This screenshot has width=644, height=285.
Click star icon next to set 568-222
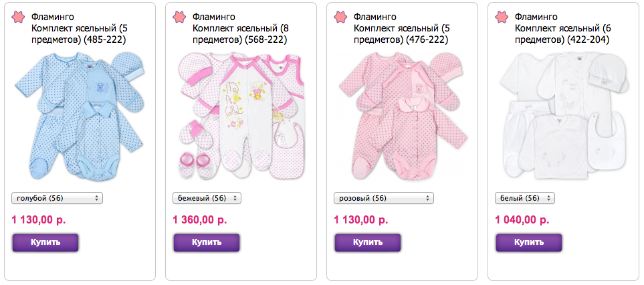pos(179,17)
